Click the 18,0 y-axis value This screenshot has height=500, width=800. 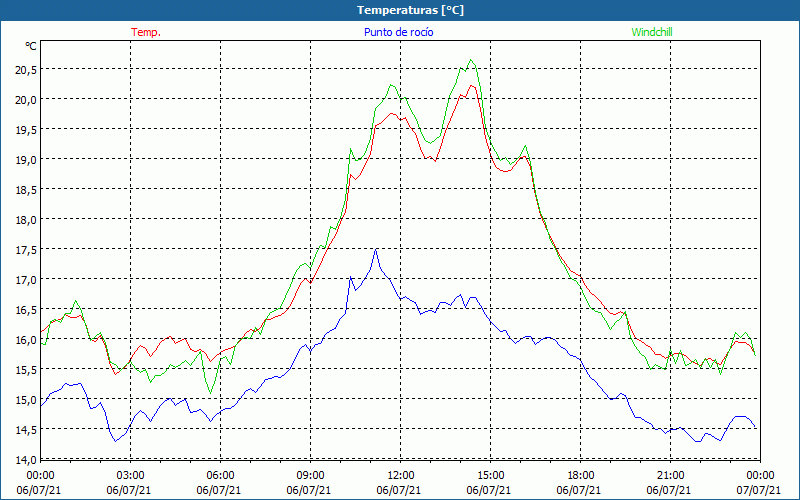(x=26, y=220)
